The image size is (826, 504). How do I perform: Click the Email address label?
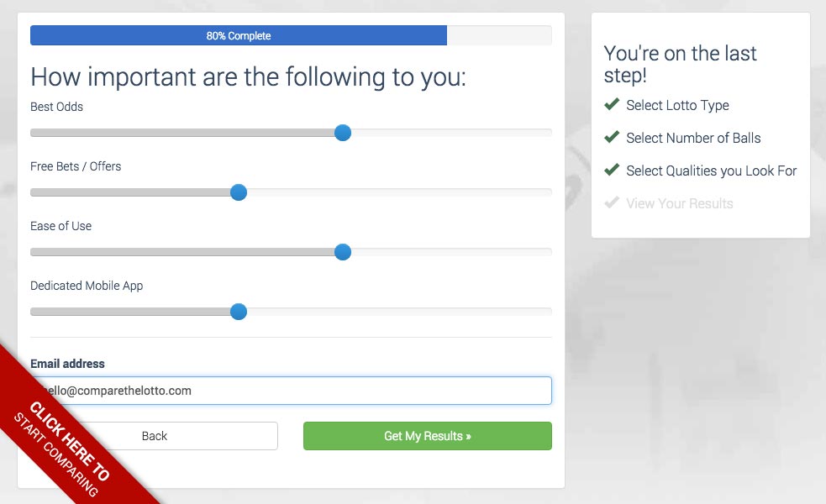[x=67, y=364]
